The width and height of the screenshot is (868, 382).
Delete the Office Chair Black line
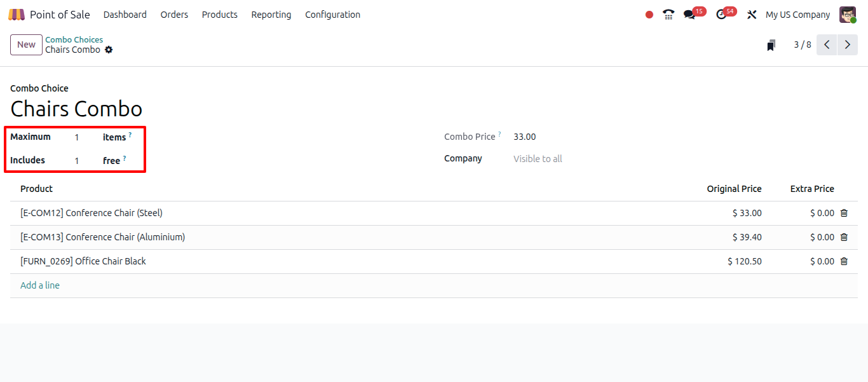[844, 261]
